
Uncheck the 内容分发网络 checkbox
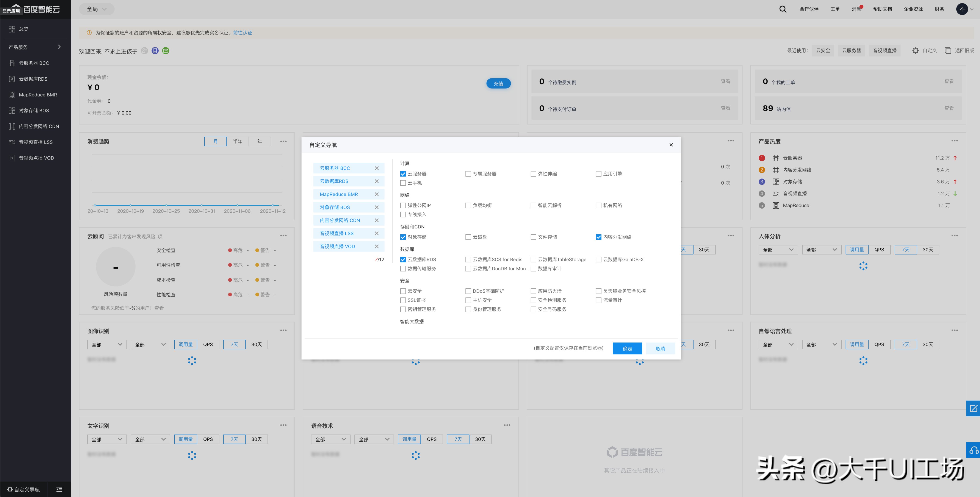click(598, 237)
